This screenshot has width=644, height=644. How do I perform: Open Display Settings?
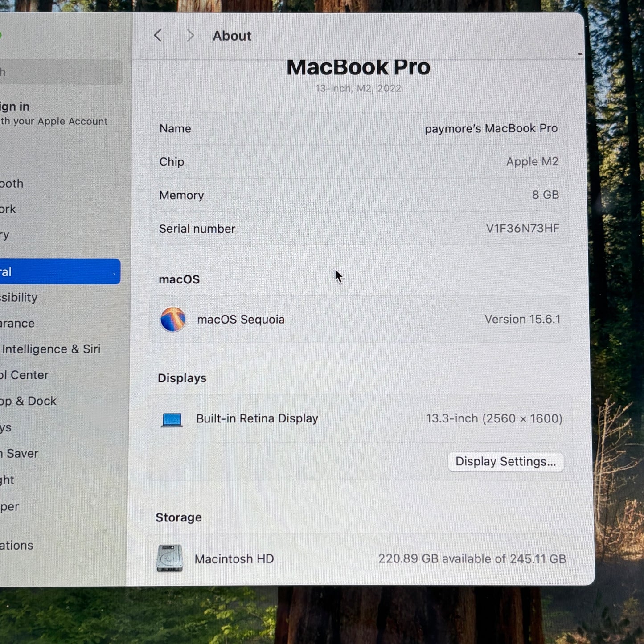click(505, 462)
